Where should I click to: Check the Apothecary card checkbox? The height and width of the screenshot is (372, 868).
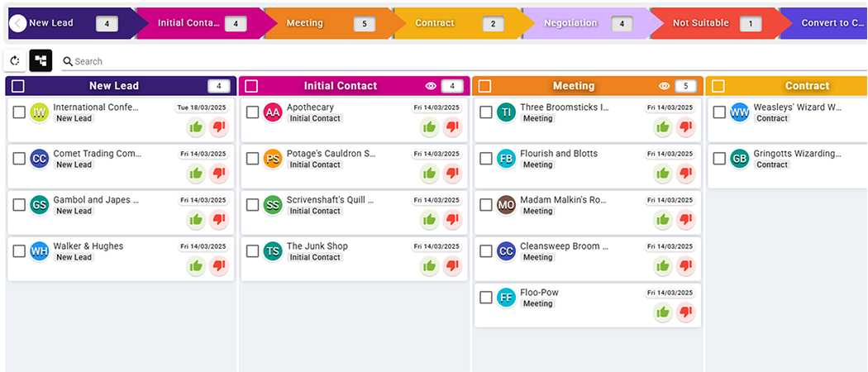[252, 112]
